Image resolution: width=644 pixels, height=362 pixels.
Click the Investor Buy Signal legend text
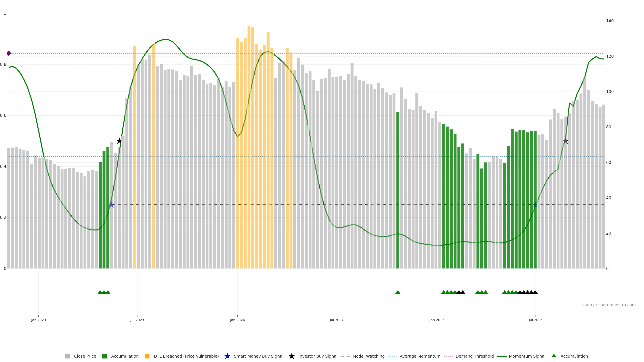pyautogui.click(x=318, y=356)
